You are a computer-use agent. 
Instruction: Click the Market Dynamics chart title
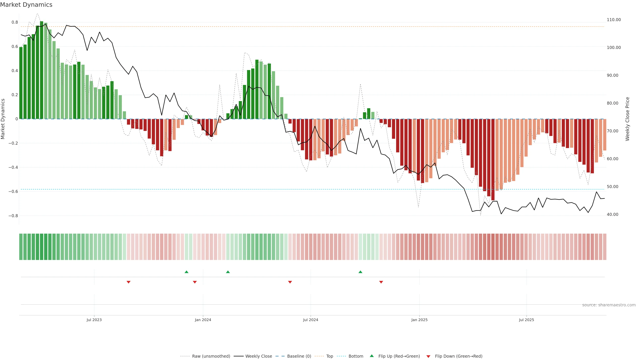(26, 5)
